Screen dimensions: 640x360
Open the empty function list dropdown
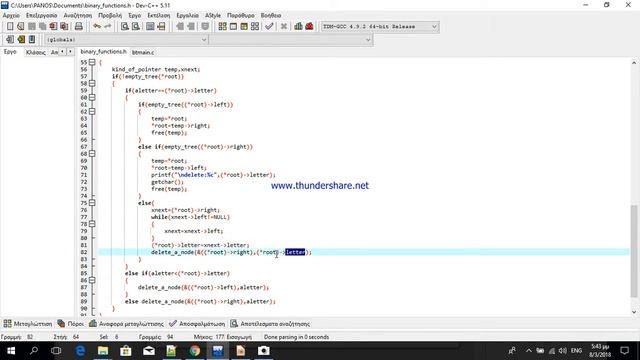pyautogui.click(x=291, y=40)
